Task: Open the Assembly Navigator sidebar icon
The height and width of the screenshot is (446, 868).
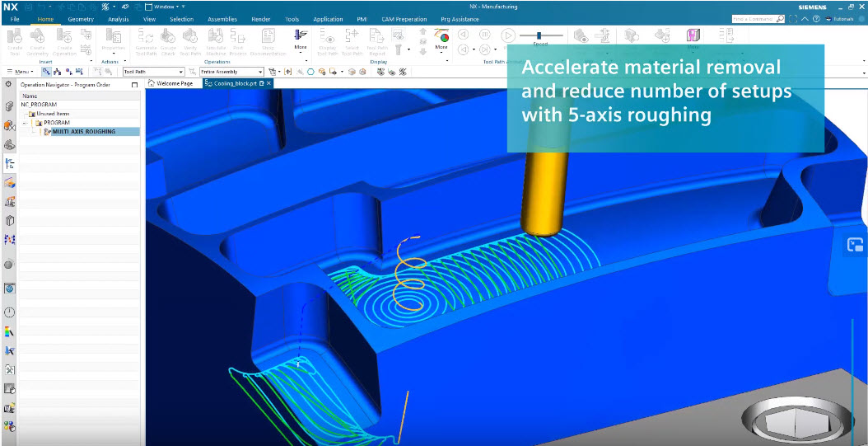Action: coord(9,107)
